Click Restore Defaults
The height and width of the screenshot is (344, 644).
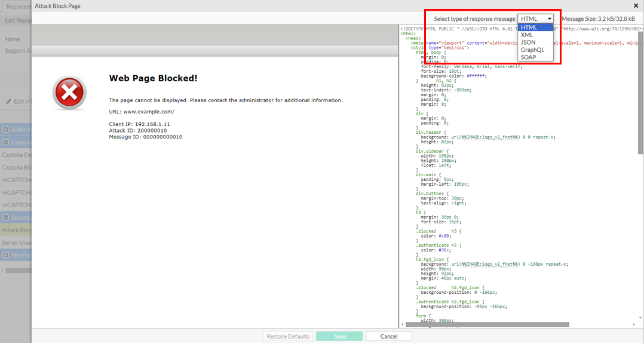287,336
